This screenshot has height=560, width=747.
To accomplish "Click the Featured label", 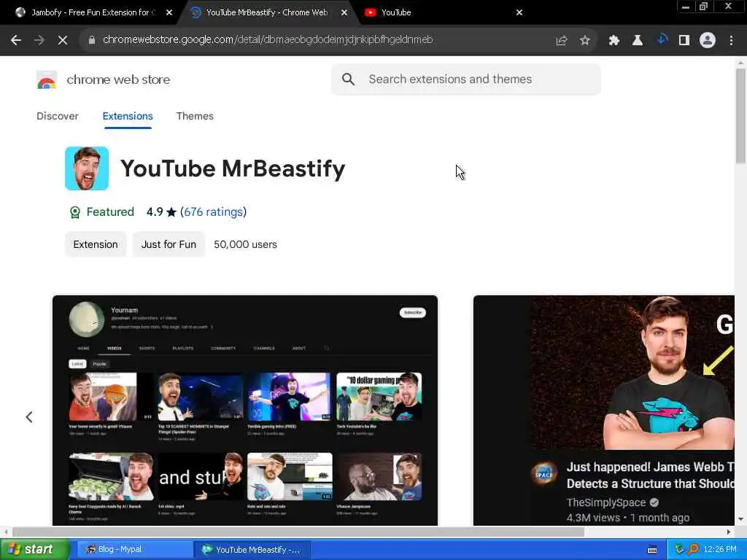I will [x=110, y=212].
